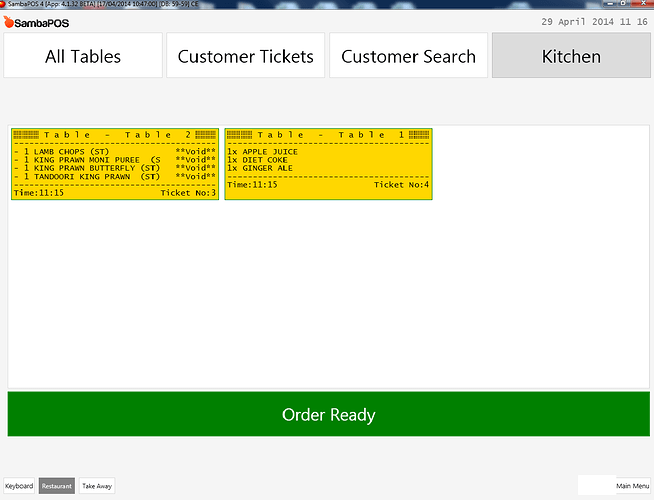Click the GINGER ALE order line
The image size is (654, 500).
pos(260,168)
